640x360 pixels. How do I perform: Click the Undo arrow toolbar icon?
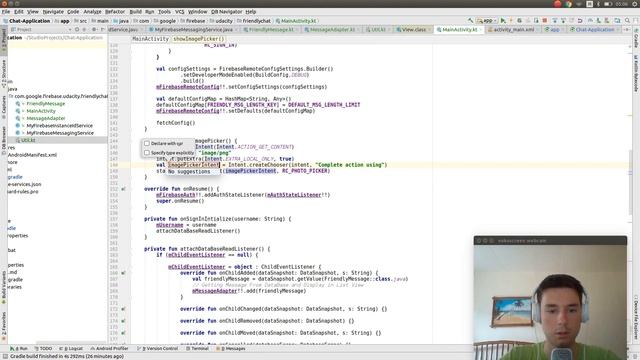[x=580, y=20]
